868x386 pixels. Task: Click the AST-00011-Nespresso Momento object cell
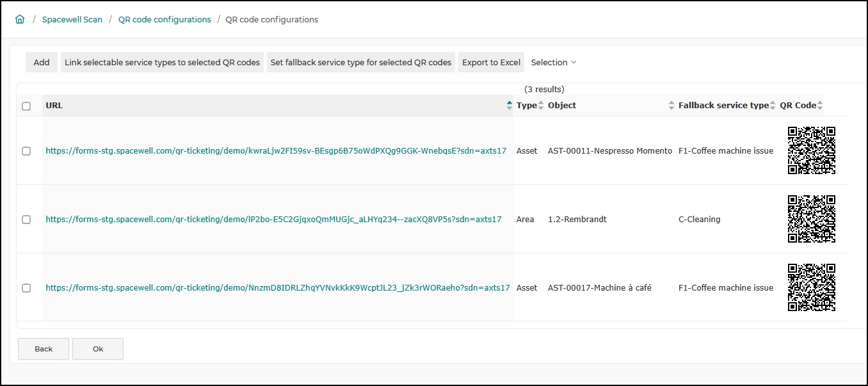610,151
